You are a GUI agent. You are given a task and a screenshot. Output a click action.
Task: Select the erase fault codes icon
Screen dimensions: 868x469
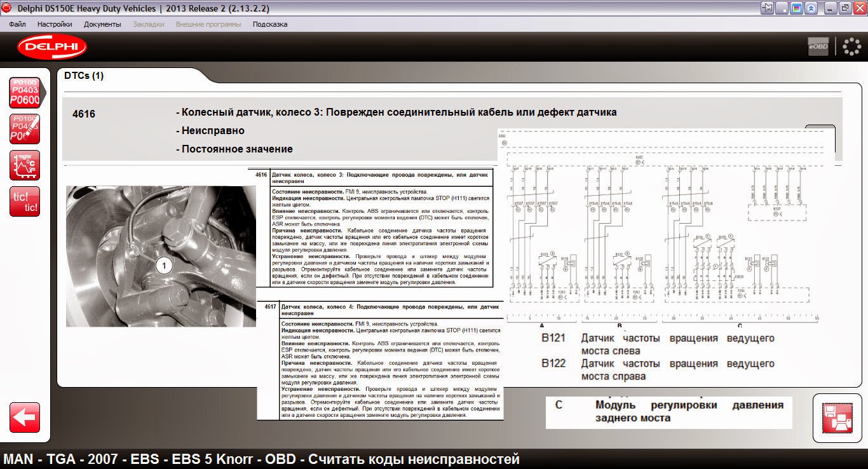[x=25, y=129]
